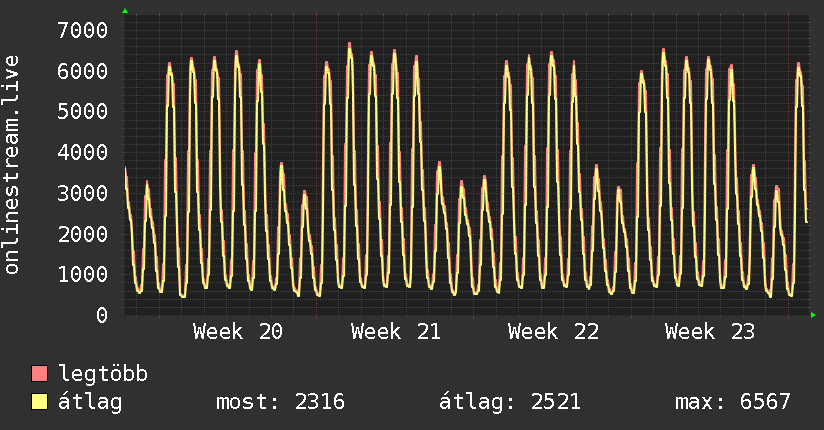Screen dimensions: 824x430
Task: Click the yellow swatch's átlag legend label
Action: pos(90,402)
